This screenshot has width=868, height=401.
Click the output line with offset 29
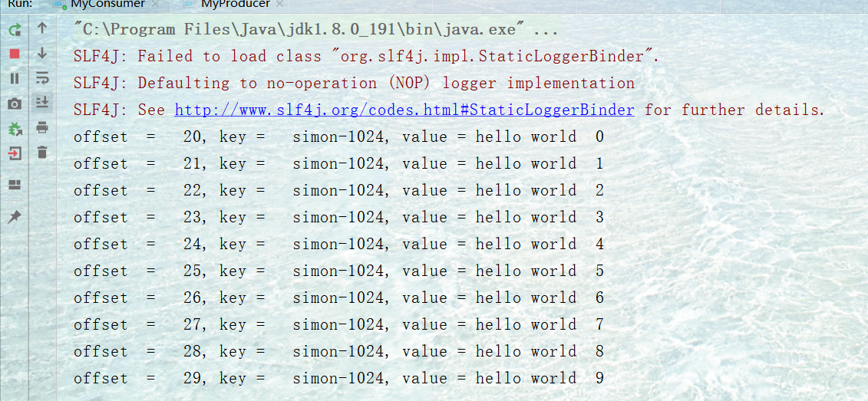coord(338,378)
